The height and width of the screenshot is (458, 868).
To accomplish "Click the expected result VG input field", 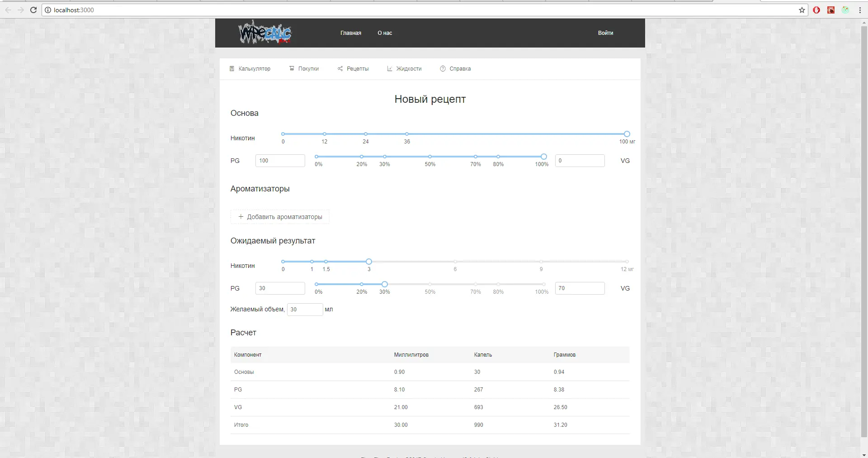I will tap(580, 288).
